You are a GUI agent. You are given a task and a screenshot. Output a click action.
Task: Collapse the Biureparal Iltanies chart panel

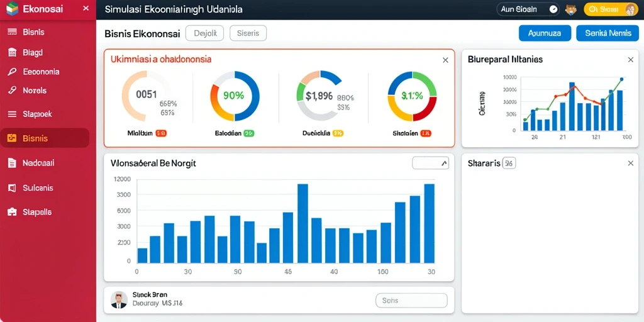click(x=631, y=60)
